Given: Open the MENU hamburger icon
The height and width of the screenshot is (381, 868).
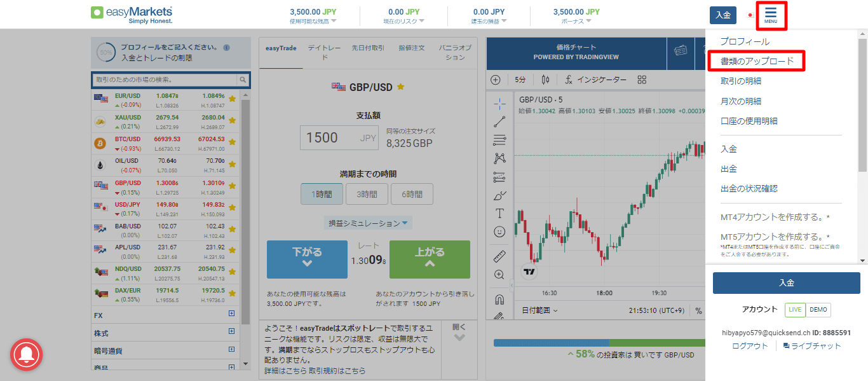Looking at the screenshot, I should (x=771, y=15).
